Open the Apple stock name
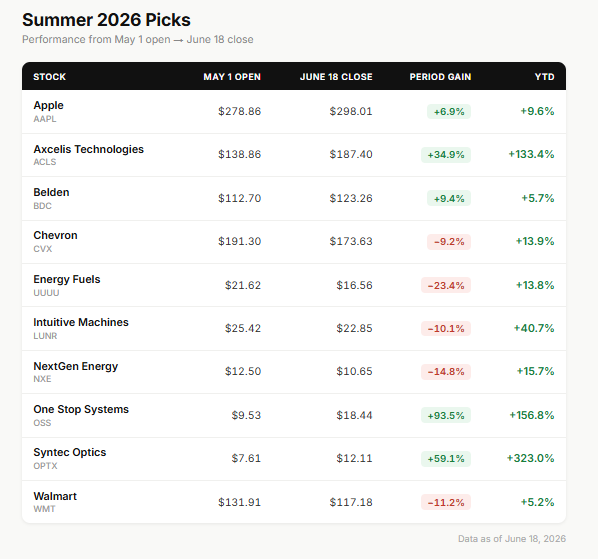Image resolution: width=598 pixels, height=559 pixels. 48,105
